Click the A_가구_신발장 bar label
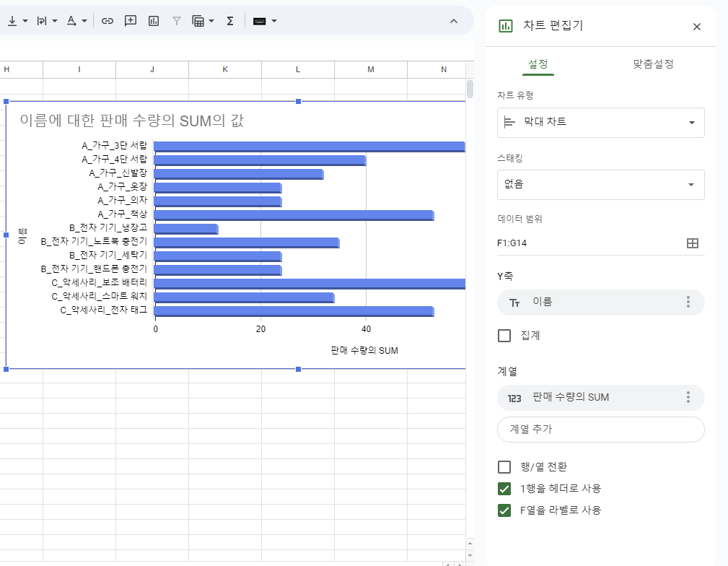The image size is (728, 566). click(x=118, y=173)
